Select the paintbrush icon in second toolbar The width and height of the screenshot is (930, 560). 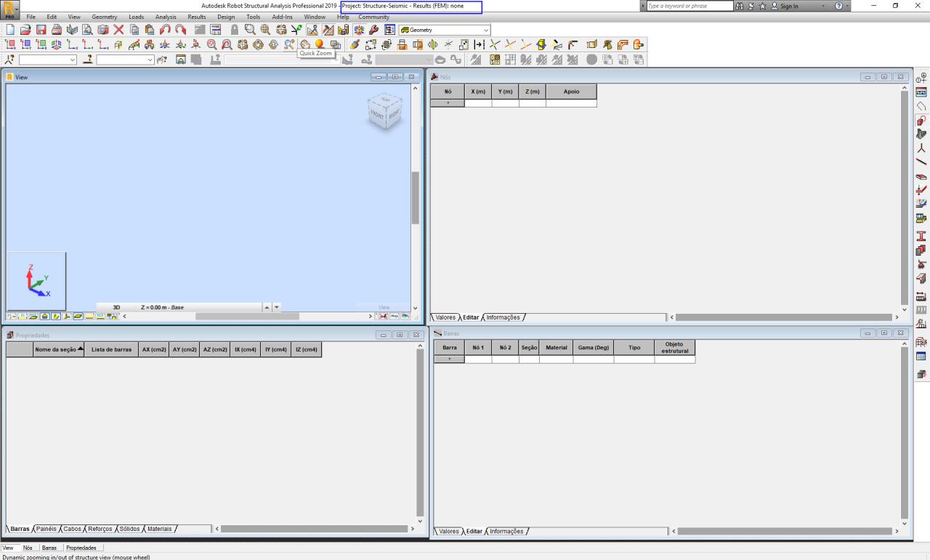click(355, 44)
